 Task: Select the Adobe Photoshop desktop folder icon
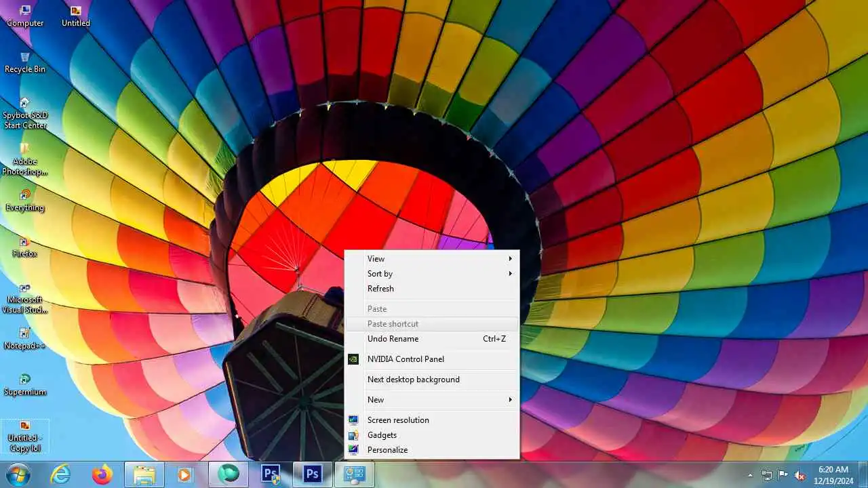click(x=25, y=159)
